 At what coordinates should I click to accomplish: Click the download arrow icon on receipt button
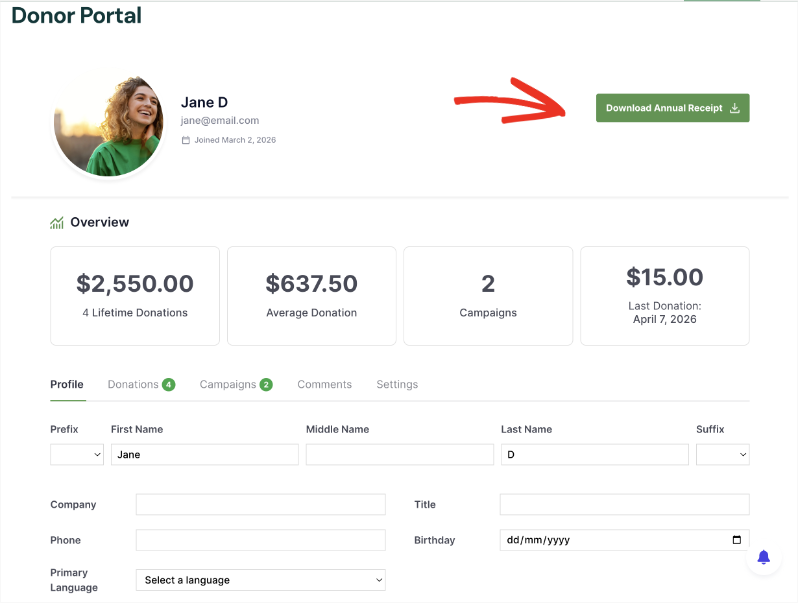point(734,108)
